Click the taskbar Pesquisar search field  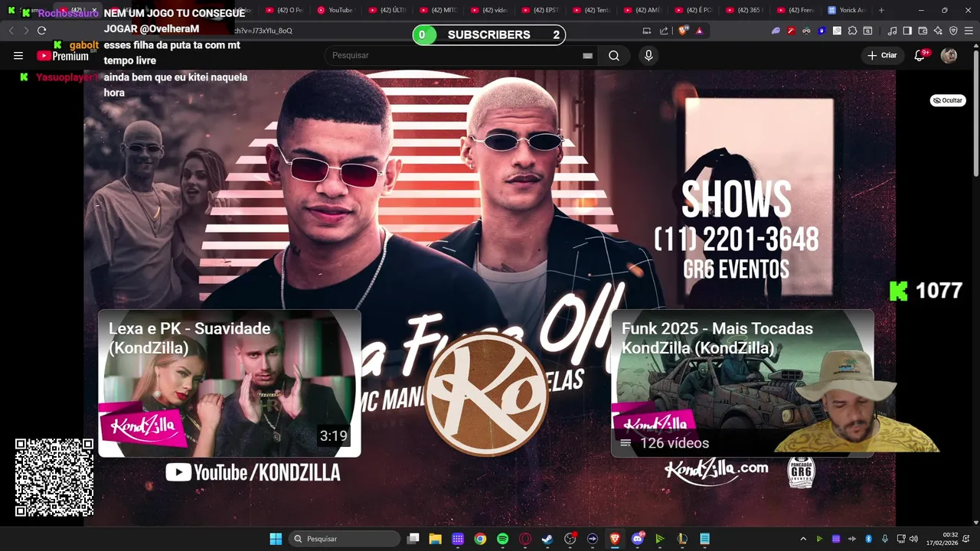coord(345,539)
